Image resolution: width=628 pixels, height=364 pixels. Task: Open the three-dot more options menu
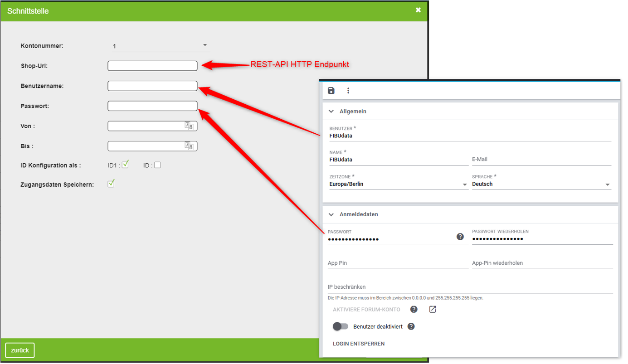point(348,91)
